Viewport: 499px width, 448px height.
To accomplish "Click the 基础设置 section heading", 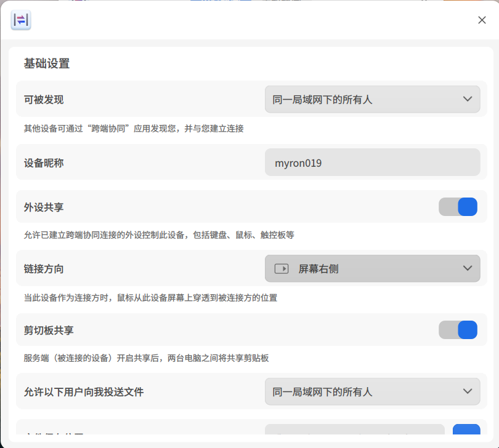I will click(47, 63).
